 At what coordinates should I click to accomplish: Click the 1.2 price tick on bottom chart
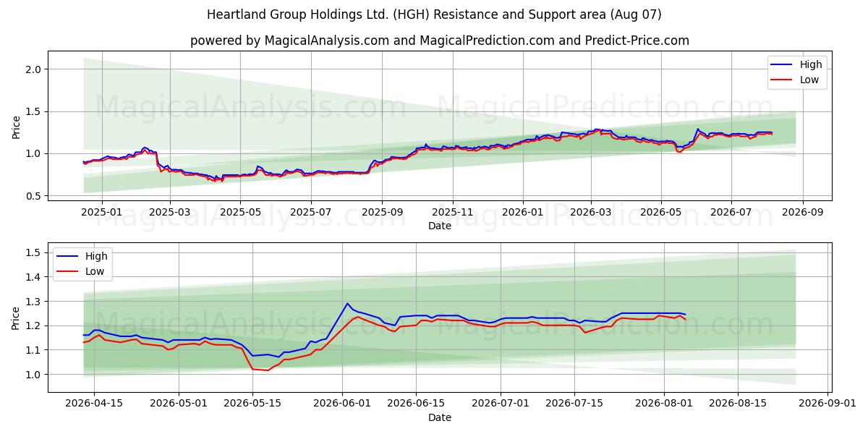[35, 325]
